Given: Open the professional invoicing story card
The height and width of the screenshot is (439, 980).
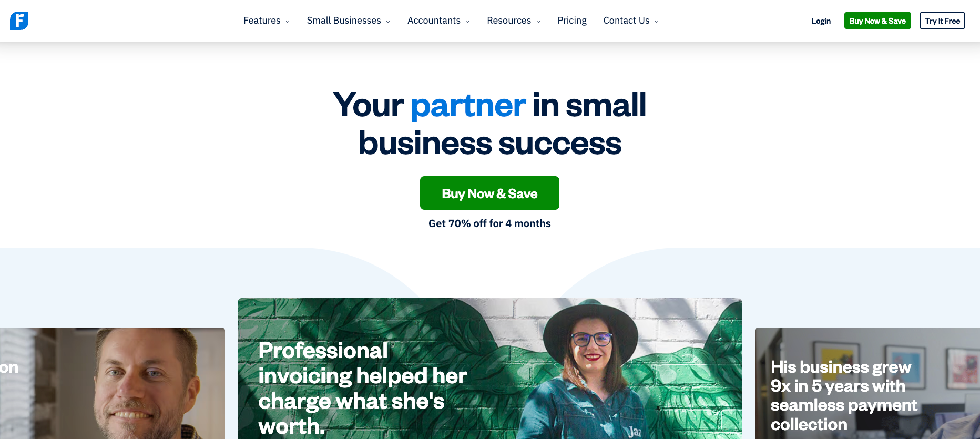Looking at the screenshot, I should 489,369.
